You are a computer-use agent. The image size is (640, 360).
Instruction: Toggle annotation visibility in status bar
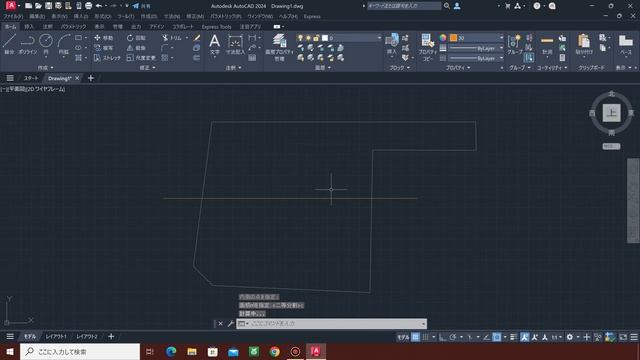pos(524,337)
